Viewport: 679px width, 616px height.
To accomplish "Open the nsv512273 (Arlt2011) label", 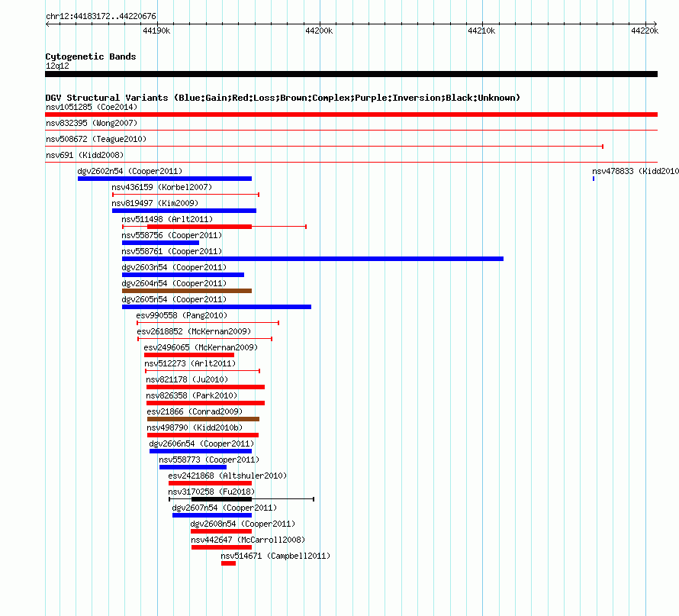I will coord(190,363).
